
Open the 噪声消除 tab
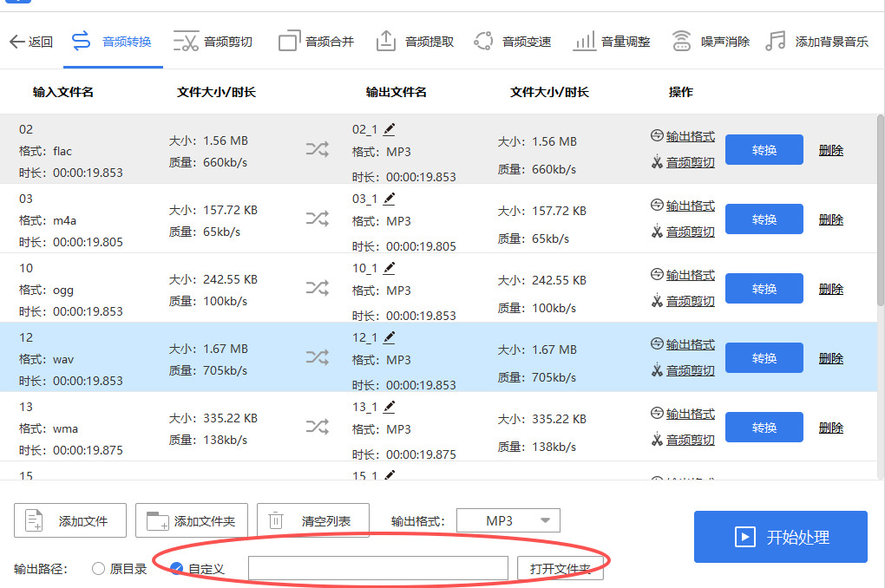[x=711, y=41]
